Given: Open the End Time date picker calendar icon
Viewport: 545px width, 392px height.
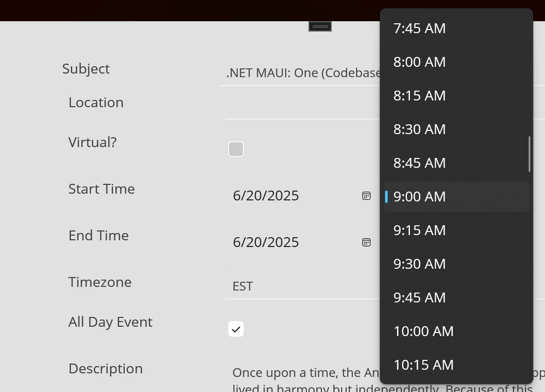Looking at the screenshot, I should [x=366, y=242].
